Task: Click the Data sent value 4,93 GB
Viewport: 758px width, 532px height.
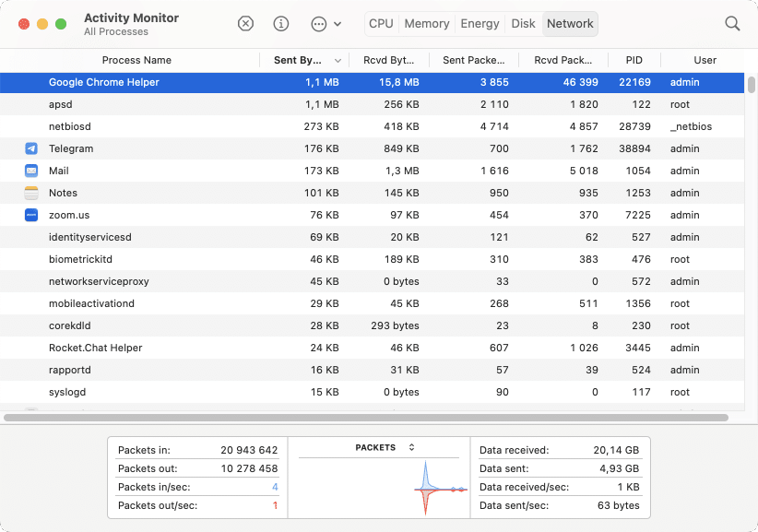Action: pyautogui.click(x=619, y=468)
